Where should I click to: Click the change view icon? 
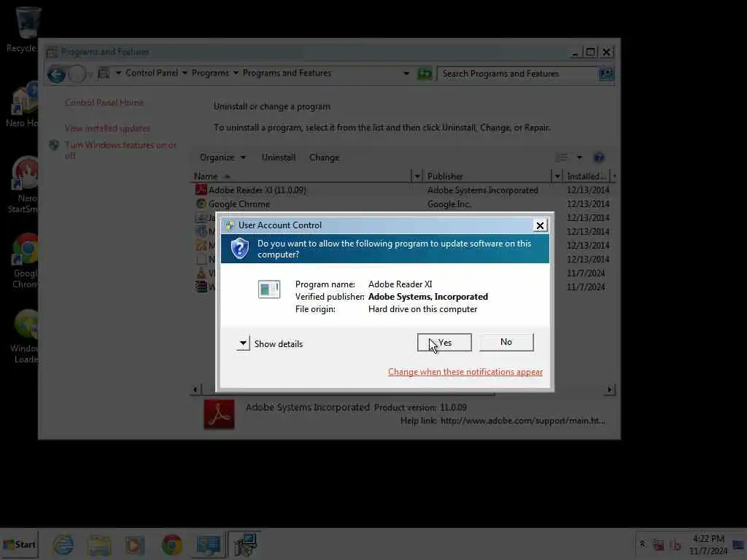[x=561, y=157]
